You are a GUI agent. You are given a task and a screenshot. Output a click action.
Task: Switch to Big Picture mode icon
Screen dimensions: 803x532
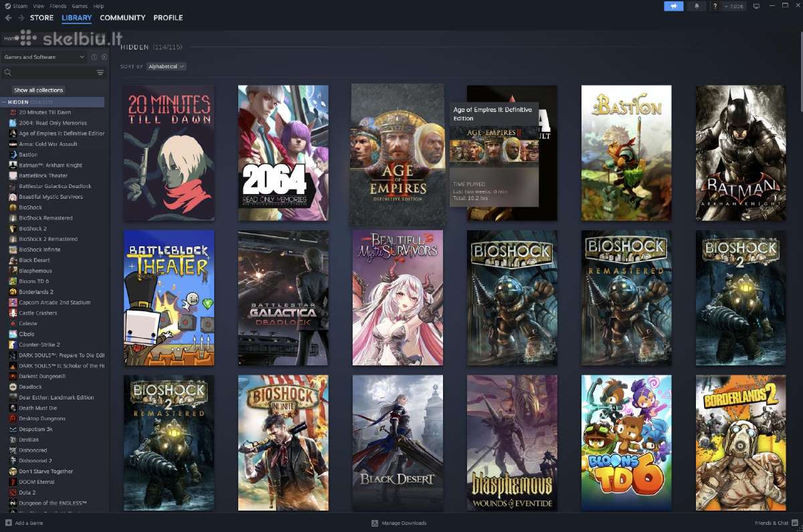click(757, 6)
